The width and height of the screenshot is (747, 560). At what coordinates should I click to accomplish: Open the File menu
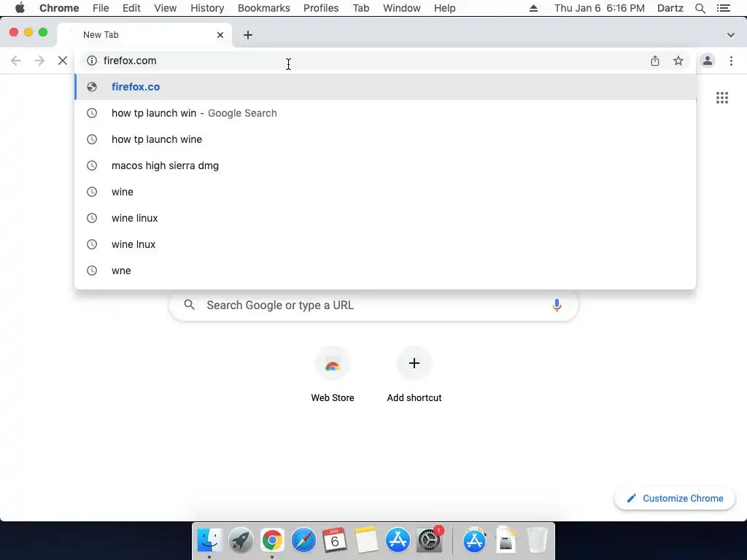[x=101, y=8]
